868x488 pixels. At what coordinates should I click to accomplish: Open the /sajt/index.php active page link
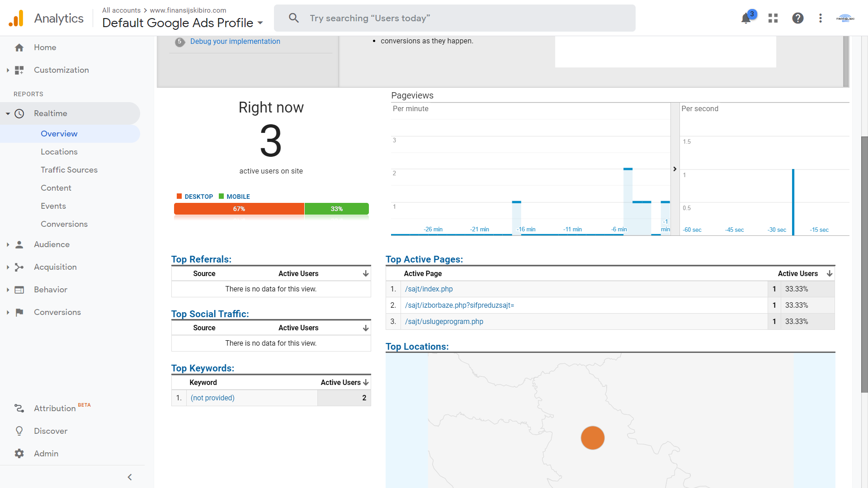click(x=429, y=289)
